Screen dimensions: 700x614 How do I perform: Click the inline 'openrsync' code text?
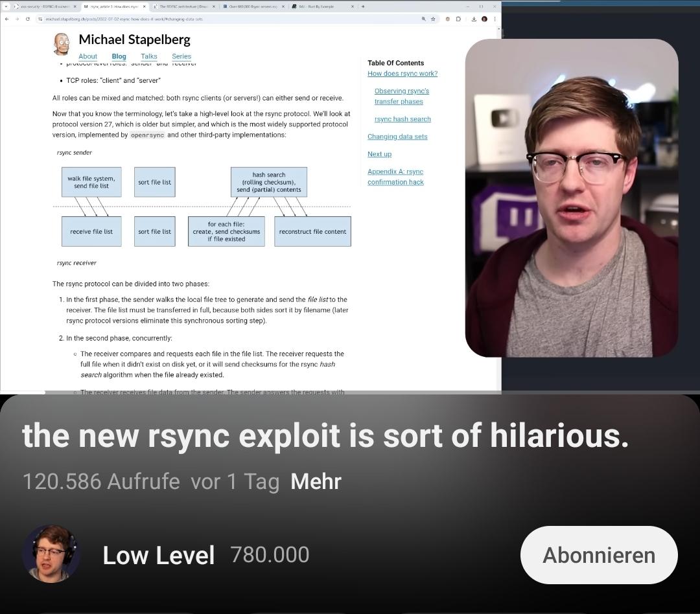(147, 135)
